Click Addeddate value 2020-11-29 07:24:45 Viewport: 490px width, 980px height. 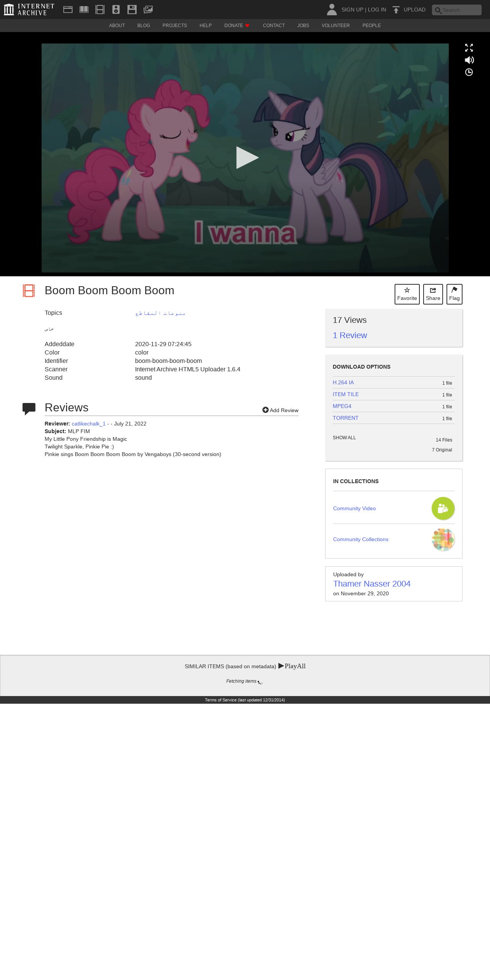click(x=163, y=344)
